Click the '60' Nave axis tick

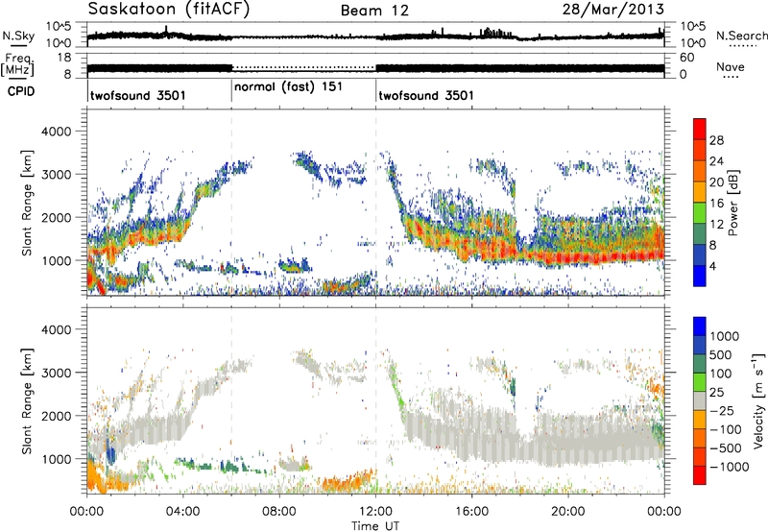687,58
